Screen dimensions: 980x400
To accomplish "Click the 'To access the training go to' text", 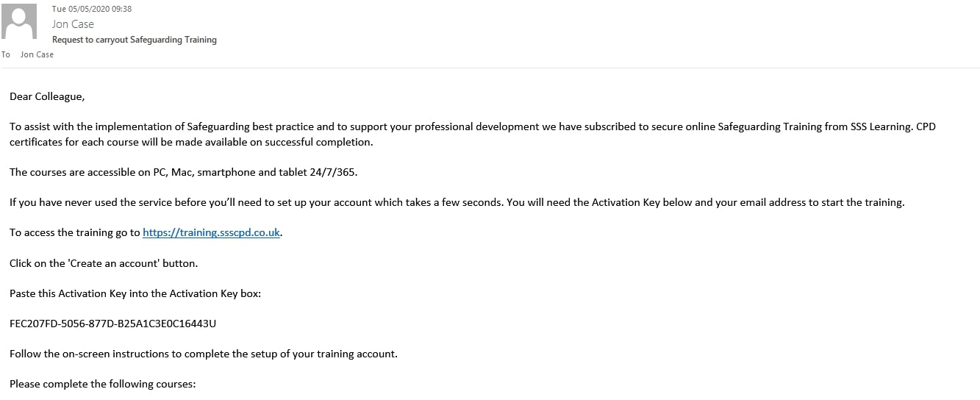I will (75, 232).
